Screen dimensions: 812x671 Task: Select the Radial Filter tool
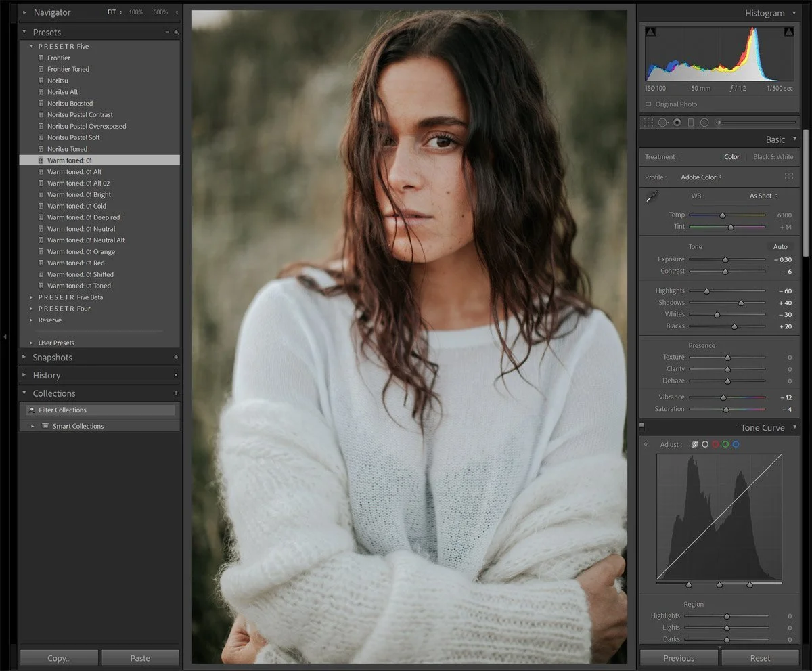(704, 122)
